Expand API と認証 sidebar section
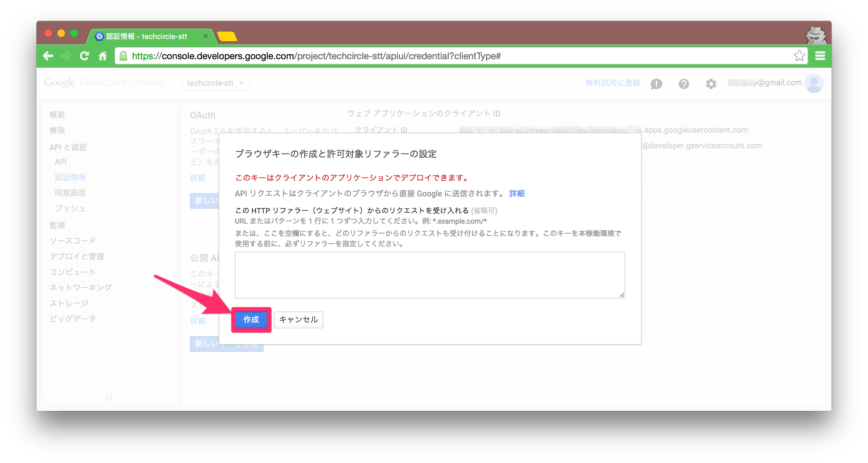The height and width of the screenshot is (463, 868). click(68, 147)
